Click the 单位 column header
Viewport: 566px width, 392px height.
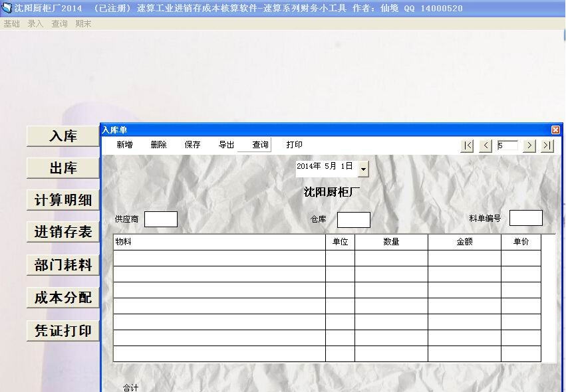coord(340,242)
